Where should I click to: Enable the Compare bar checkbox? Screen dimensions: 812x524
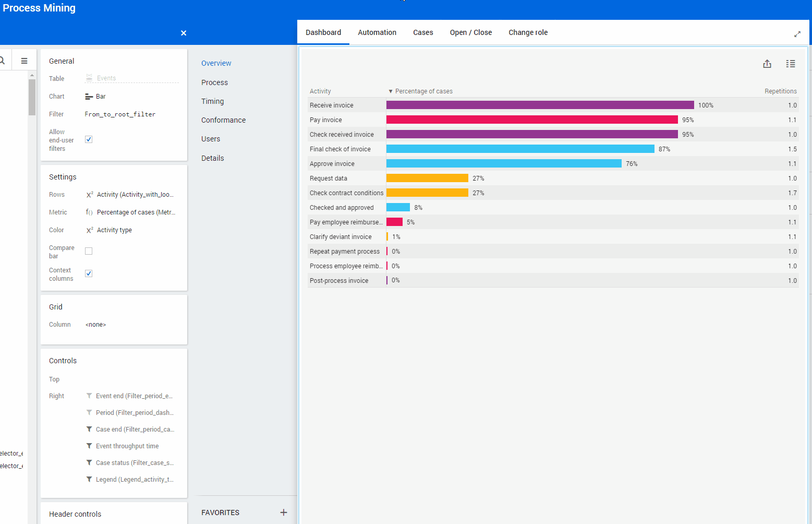pos(89,251)
